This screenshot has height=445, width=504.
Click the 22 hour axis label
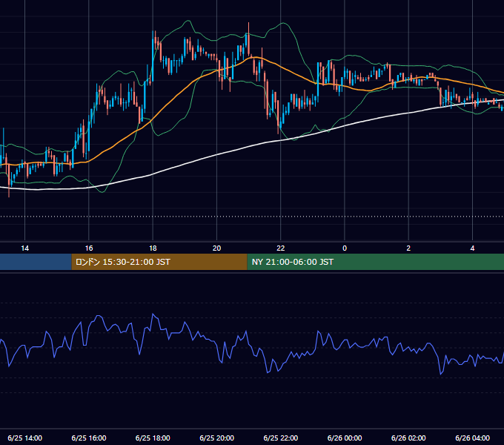(281, 248)
